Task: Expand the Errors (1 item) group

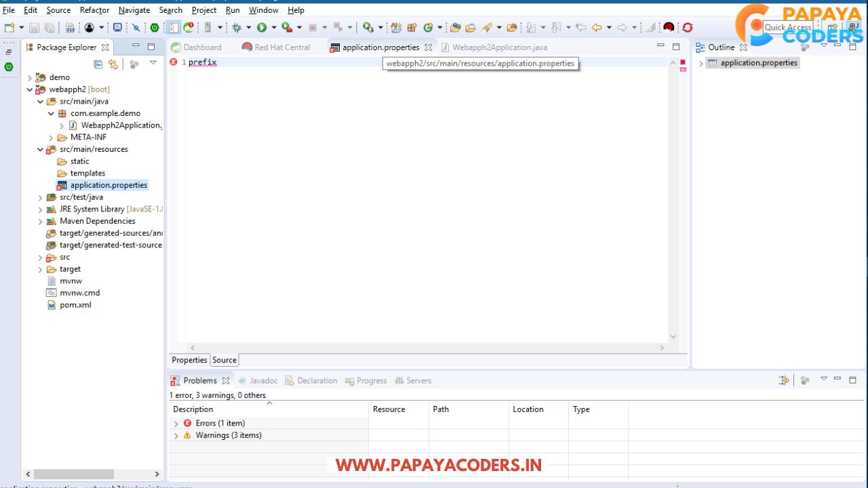Action: pos(176,423)
